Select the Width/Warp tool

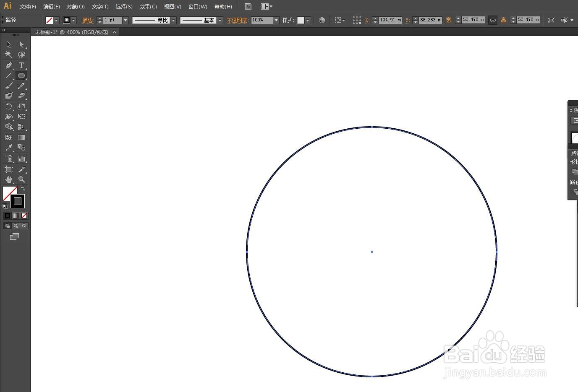coord(9,117)
